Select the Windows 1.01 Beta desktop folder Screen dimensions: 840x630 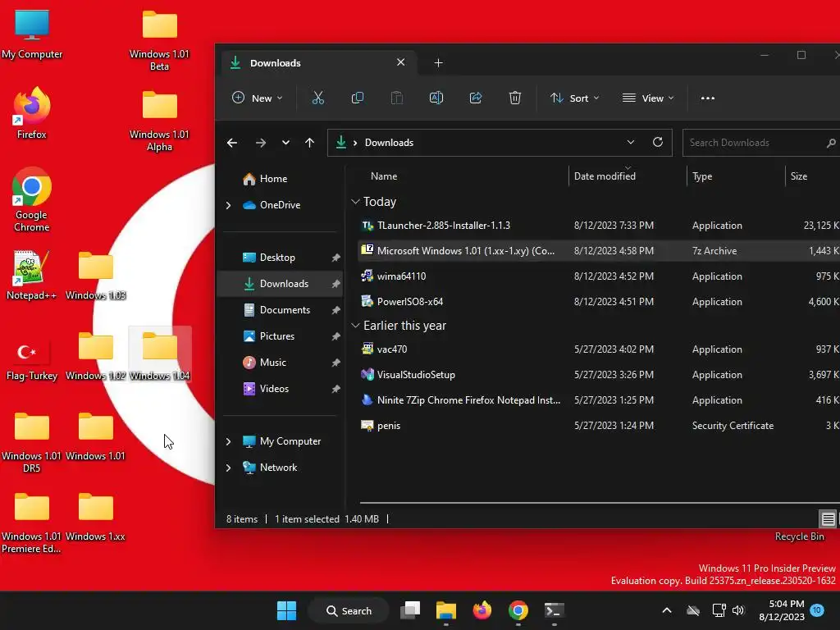[x=160, y=41]
